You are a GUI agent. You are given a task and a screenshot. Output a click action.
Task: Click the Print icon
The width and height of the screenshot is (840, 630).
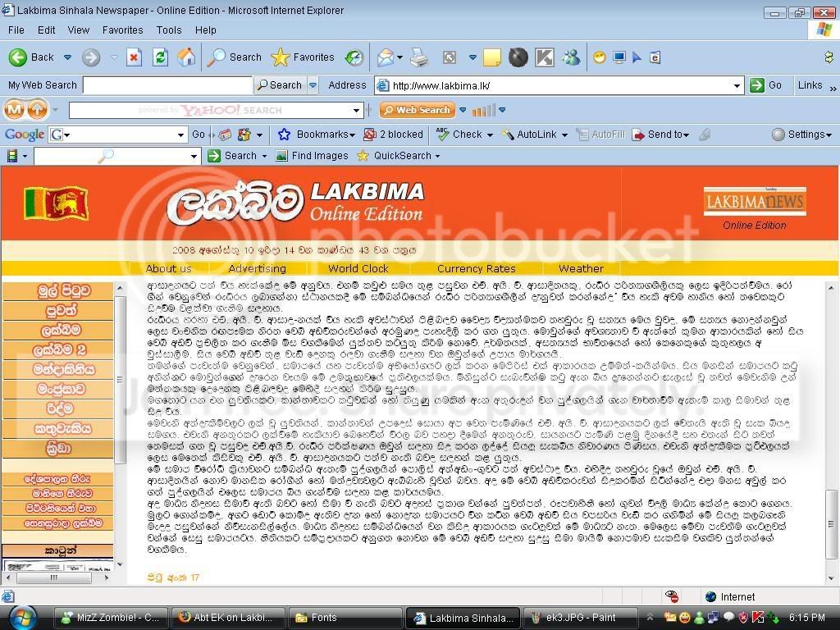click(x=419, y=57)
